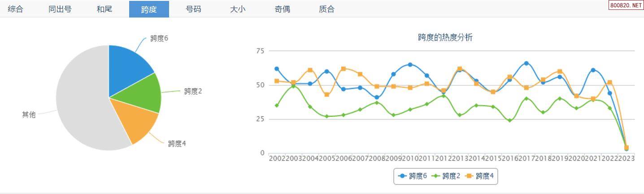
Task: Select the 和尾 tab
Action: (x=104, y=9)
